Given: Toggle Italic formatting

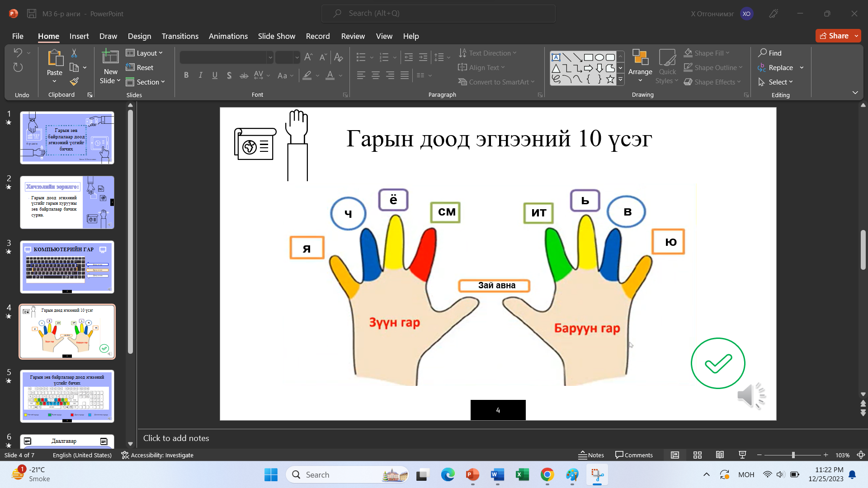Looking at the screenshot, I should 200,75.
